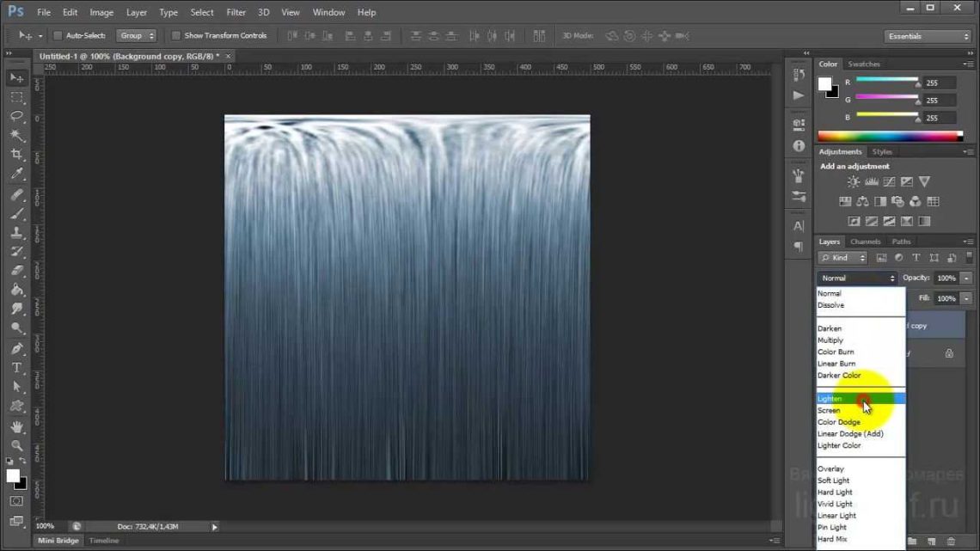Select the Eyedropper tool
This screenshot has width=980, height=551.
17,174
